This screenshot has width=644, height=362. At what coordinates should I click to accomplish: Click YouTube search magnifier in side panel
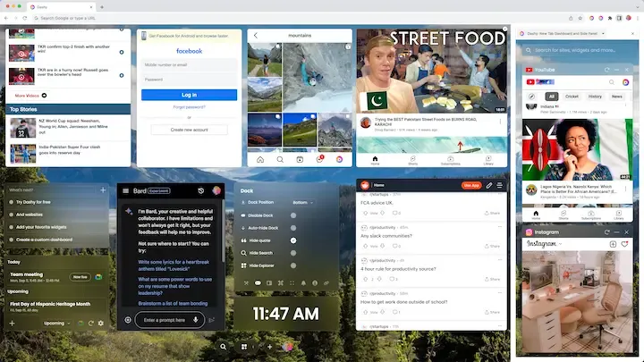612,82
